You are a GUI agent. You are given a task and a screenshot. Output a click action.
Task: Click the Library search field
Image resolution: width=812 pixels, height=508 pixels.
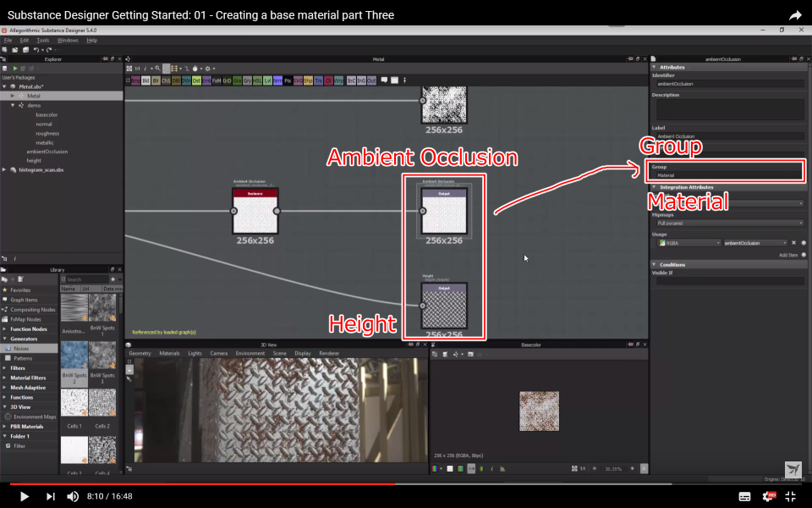coord(87,279)
